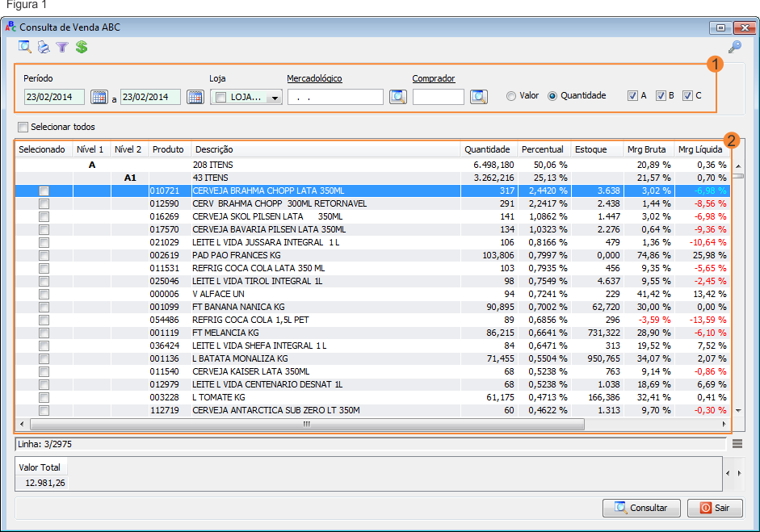The width and height of the screenshot is (760, 532).
Task: Sort by the Selecionado column header
Action: 44,149
